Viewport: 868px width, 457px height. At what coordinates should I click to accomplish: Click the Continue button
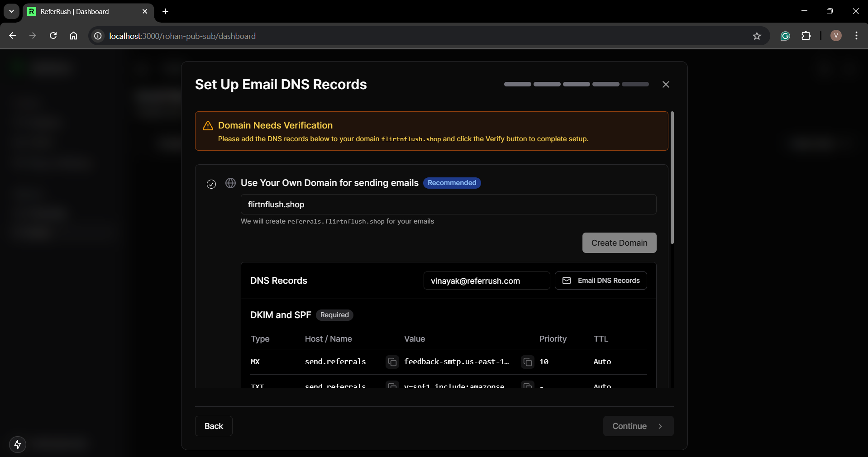click(x=638, y=426)
